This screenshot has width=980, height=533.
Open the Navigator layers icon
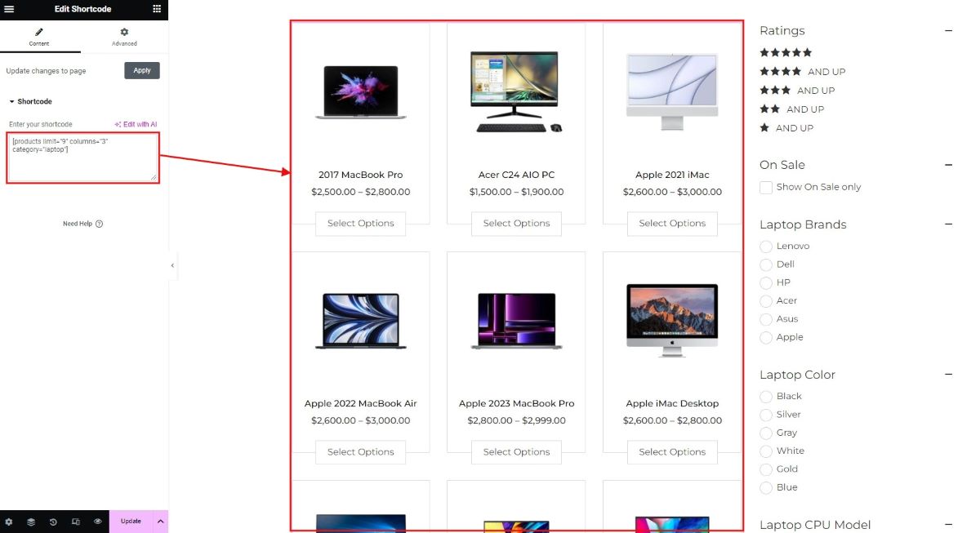click(31, 522)
